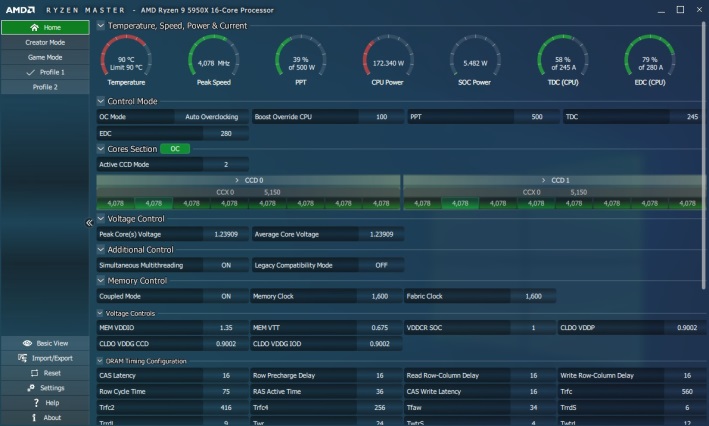
Task: Select Profile 2 in sidebar
Action: 45,87
